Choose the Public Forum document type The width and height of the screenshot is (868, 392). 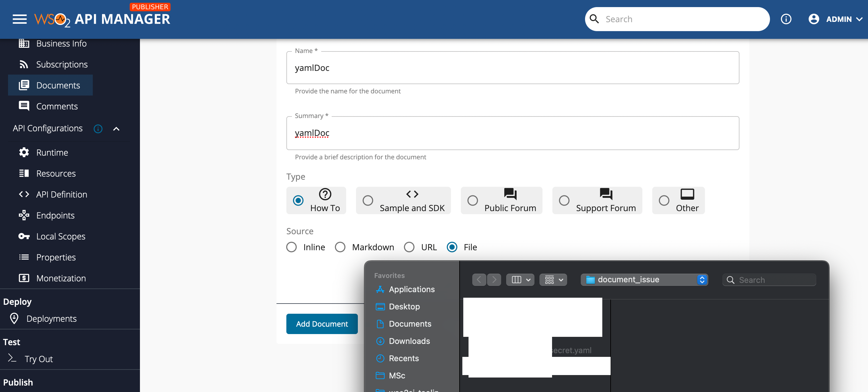pos(473,200)
